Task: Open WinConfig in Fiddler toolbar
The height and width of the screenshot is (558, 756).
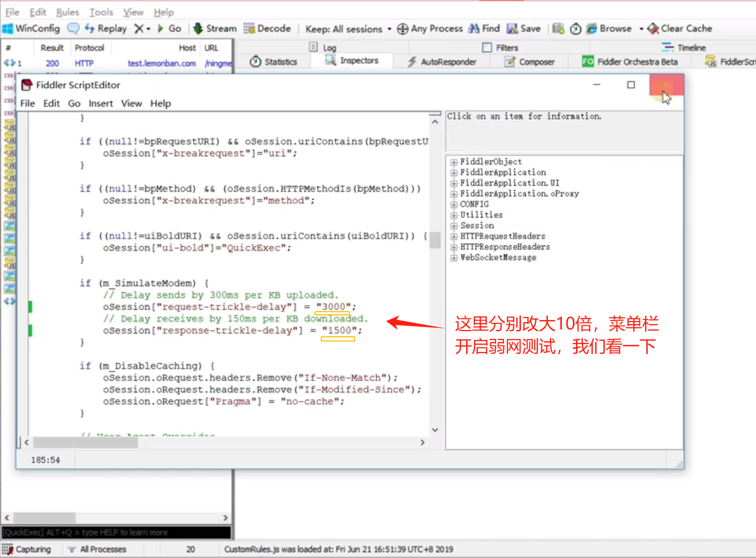Action: point(31,28)
